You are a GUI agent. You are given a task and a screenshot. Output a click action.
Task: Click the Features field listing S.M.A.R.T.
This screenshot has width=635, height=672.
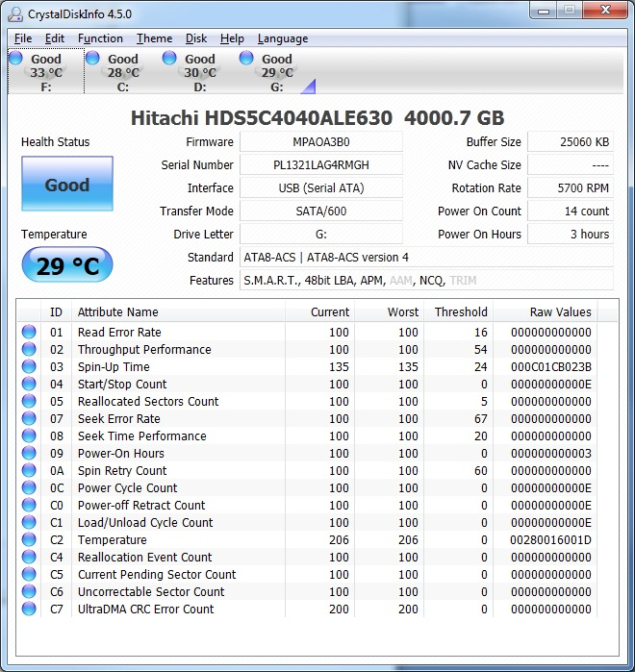pos(426,281)
